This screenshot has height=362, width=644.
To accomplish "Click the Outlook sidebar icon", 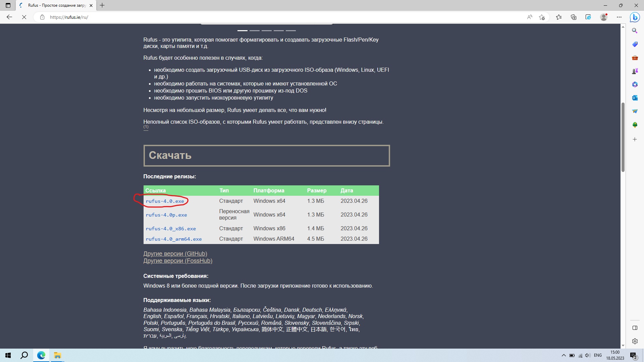I will [x=635, y=98].
